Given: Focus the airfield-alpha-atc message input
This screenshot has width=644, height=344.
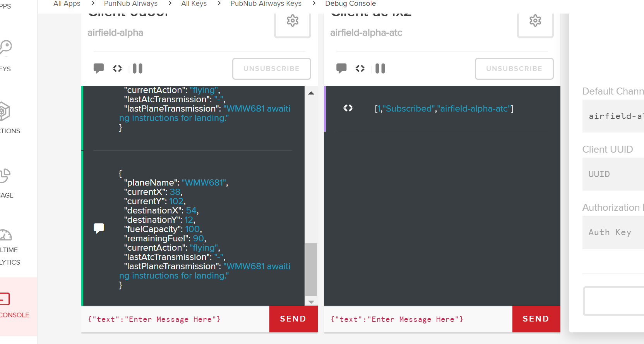Looking at the screenshot, I should pyautogui.click(x=418, y=319).
